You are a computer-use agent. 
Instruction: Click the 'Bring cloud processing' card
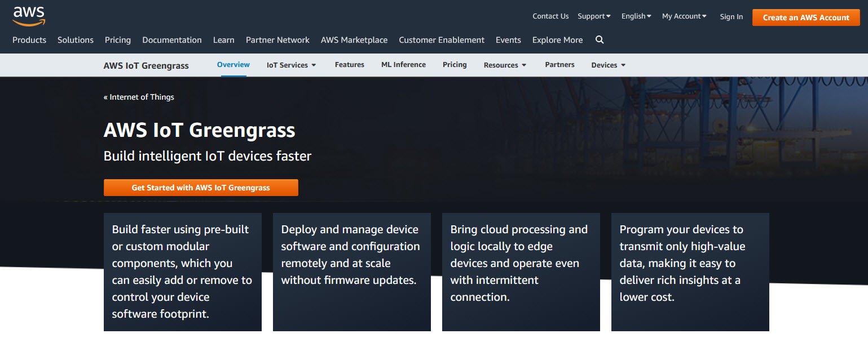click(521, 272)
